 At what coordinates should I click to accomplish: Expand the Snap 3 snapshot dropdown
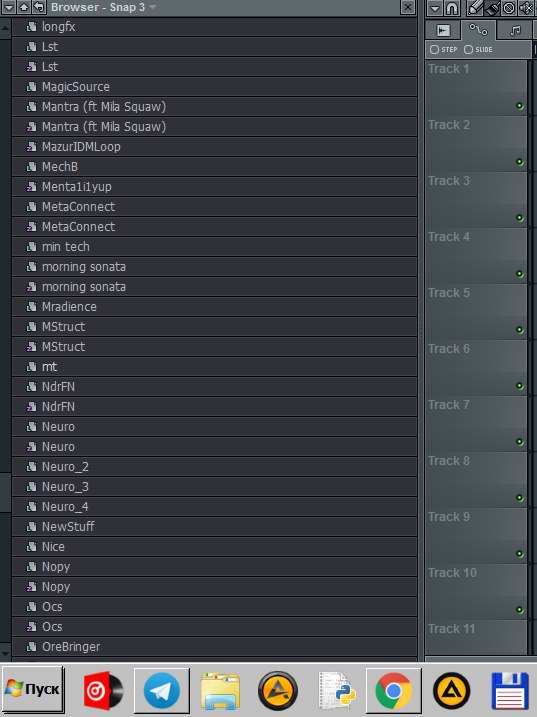tap(153, 7)
